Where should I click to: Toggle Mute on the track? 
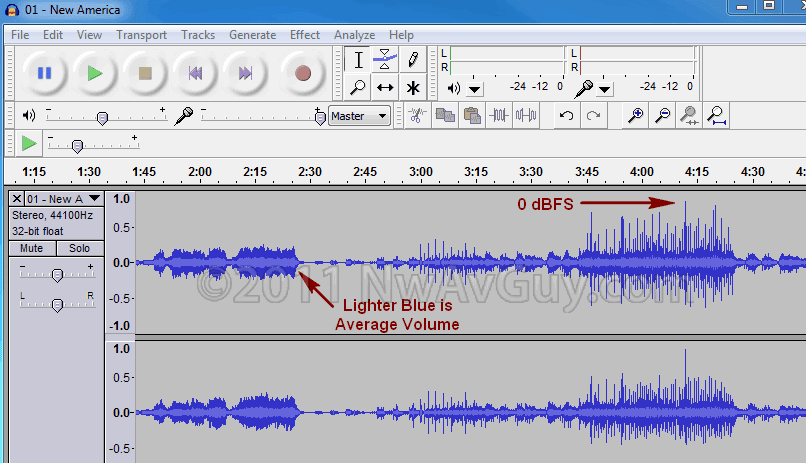tap(32, 248)
